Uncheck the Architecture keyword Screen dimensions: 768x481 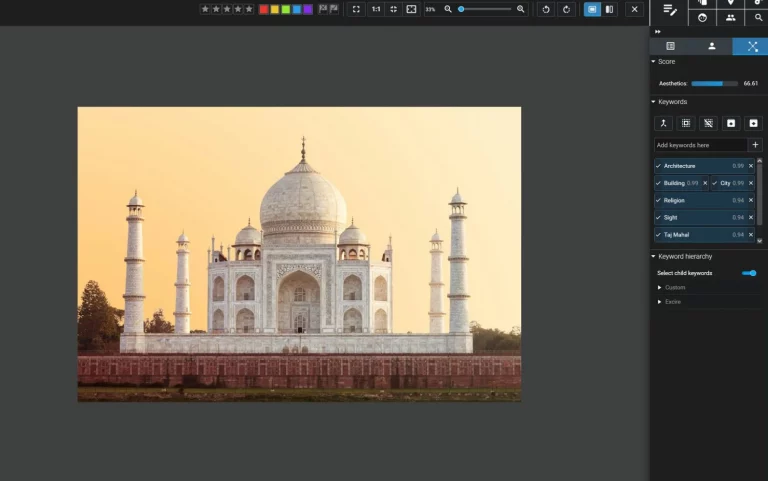point(658,166)
